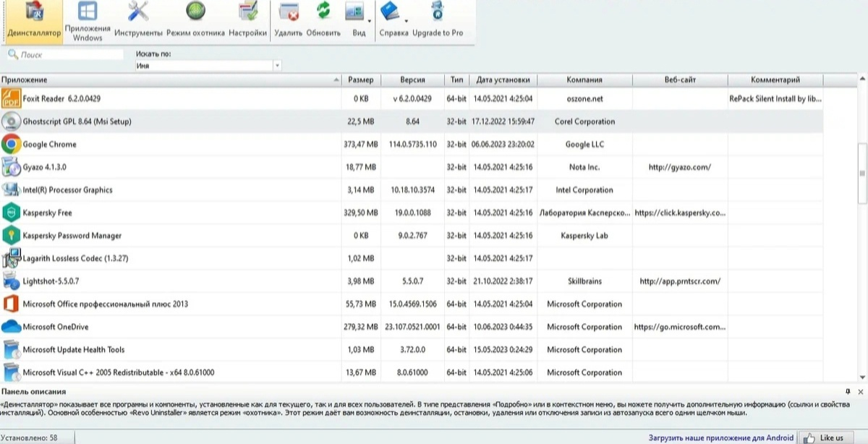Open the Искать по combo box
The height and width of the screenshot is (444, 868).
coord(208,66)
